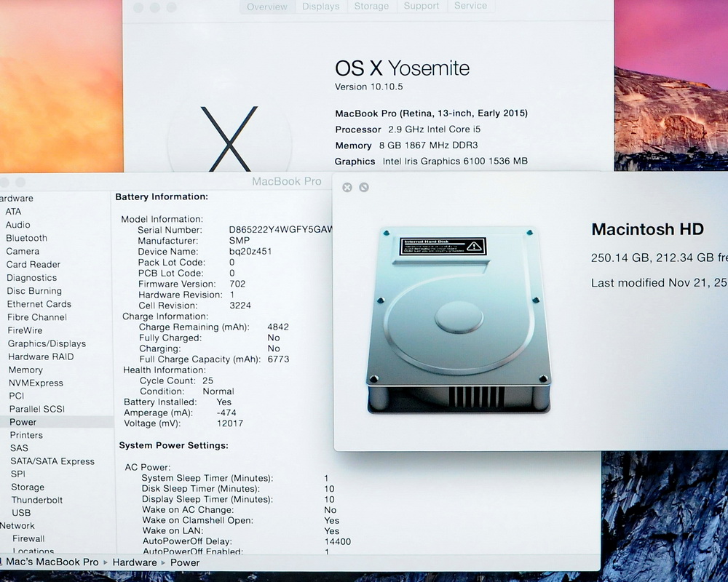Image resolution: width=728 pixels, height=582 pixels.
Task: Click the Amperage value -474
Action: pos(226,412)
